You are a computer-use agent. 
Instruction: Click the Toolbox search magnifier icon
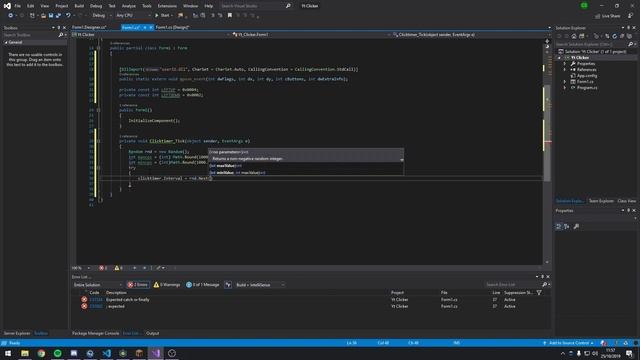coord(61,35)
